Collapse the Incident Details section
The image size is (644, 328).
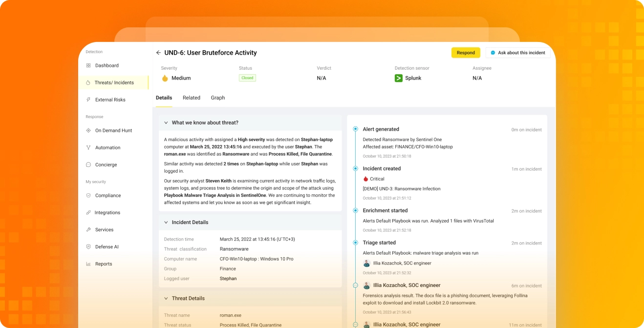pyautogui.click(x=166, y=222)
